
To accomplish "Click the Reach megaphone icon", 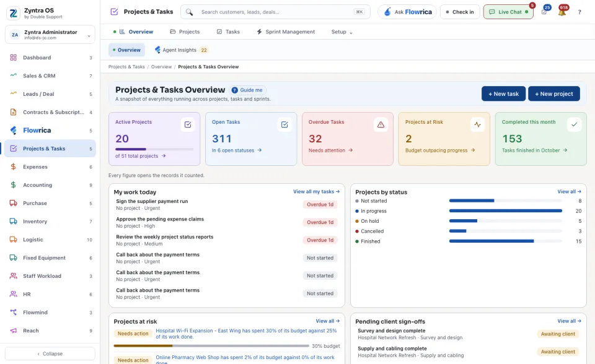I will [x=13, y=331].
